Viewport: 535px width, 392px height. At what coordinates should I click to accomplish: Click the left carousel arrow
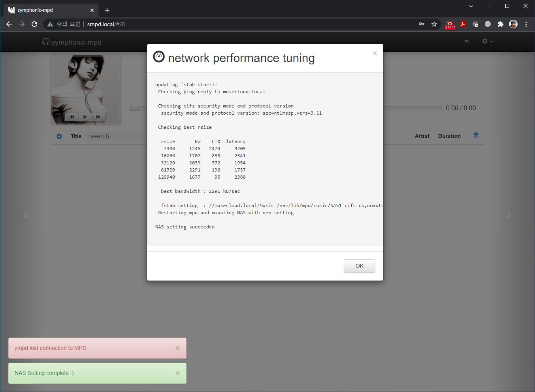pyautogui.click(x=26, y=216)
